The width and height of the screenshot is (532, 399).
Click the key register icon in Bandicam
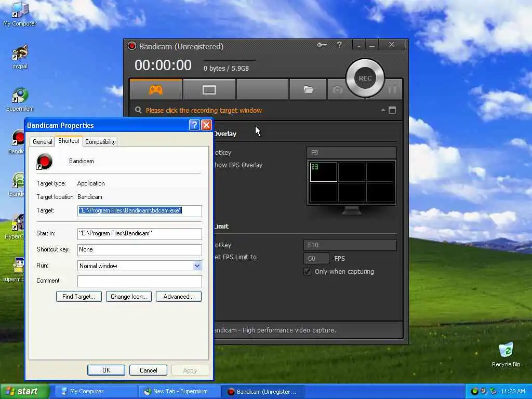pos(322,45)
